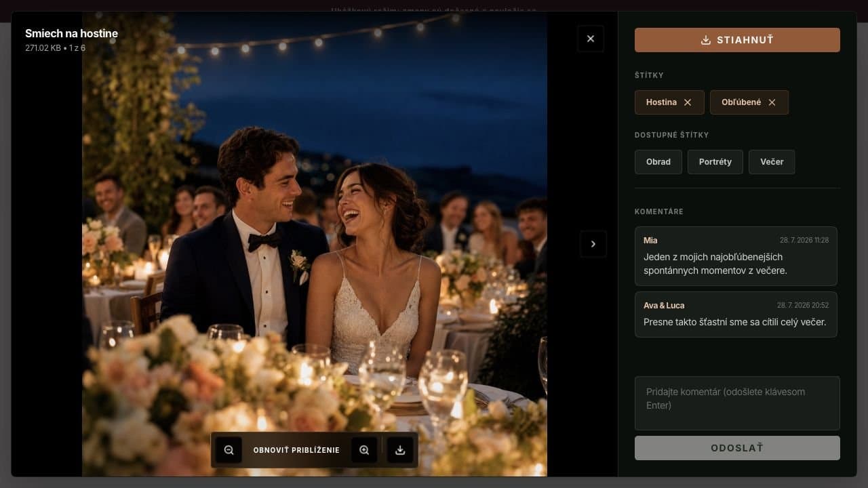
Task: Select Mia's comment text
Action: (715, 264)
